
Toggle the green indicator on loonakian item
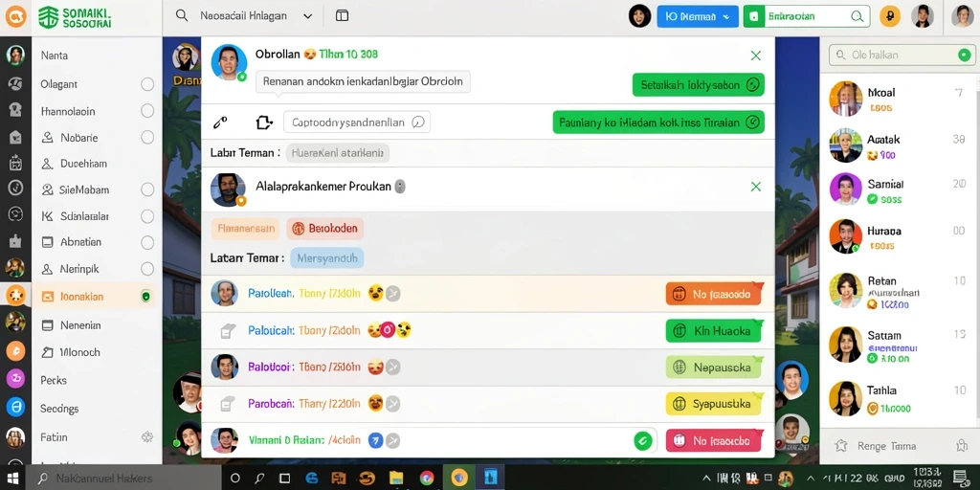coord(145,297)
